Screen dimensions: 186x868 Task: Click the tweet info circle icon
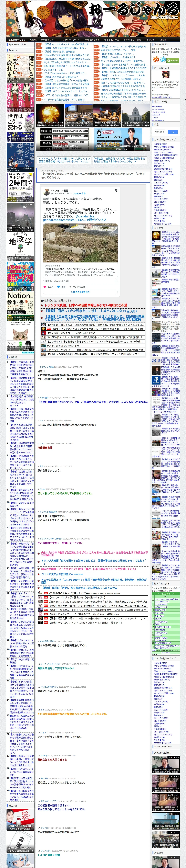click(116, 281)
